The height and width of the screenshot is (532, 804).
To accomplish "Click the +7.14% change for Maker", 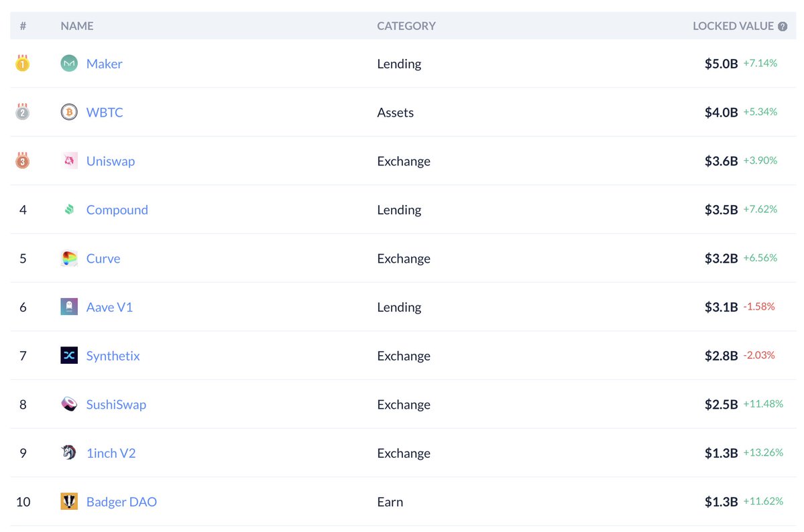I will pos(760,63).
